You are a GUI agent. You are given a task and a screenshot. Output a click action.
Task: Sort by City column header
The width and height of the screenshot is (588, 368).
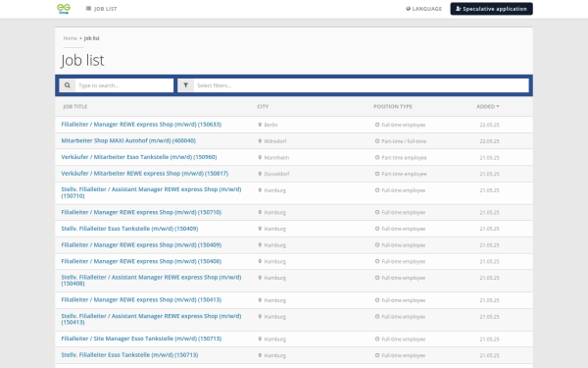[x=263, y=107]
